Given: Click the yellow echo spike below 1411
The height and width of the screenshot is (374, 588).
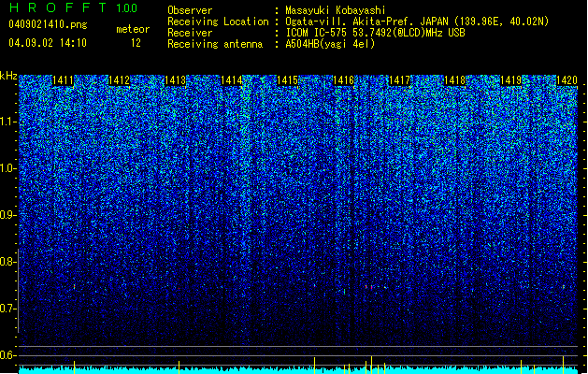Looking at the screenshot, I should click(x=74, y=367).
